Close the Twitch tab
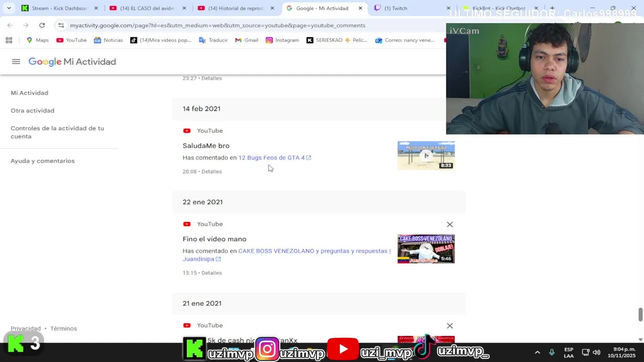The width and height of the screenshot is (644, 362). click(448, 8)
